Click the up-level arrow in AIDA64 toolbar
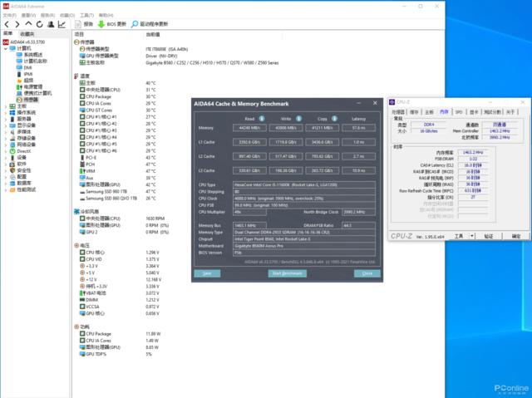 coord(28,24)
